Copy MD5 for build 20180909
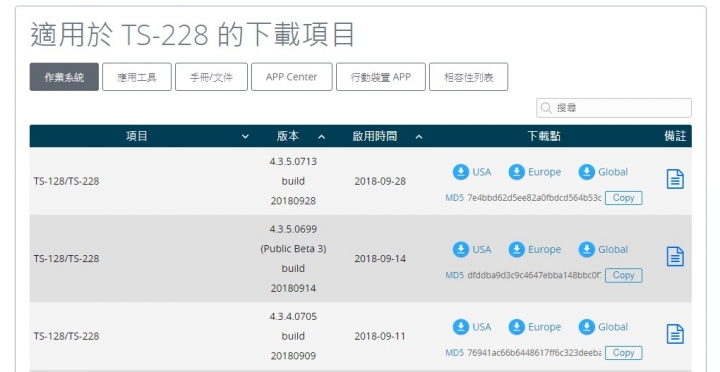720x372 pixels. click(623, 353)
